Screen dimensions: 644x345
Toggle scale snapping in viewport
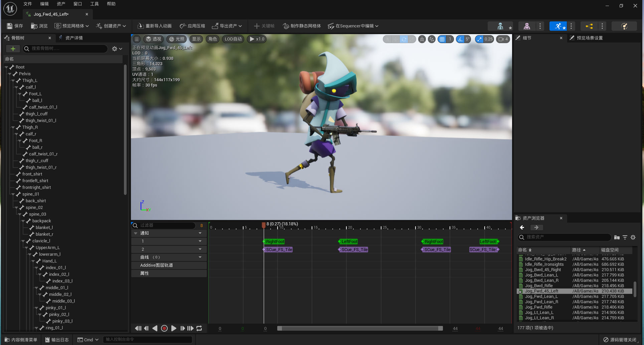point(479,39)
